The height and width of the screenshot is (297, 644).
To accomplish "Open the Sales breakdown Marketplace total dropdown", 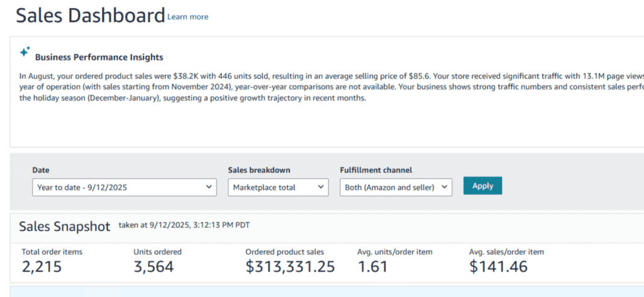I will point(277,187).
